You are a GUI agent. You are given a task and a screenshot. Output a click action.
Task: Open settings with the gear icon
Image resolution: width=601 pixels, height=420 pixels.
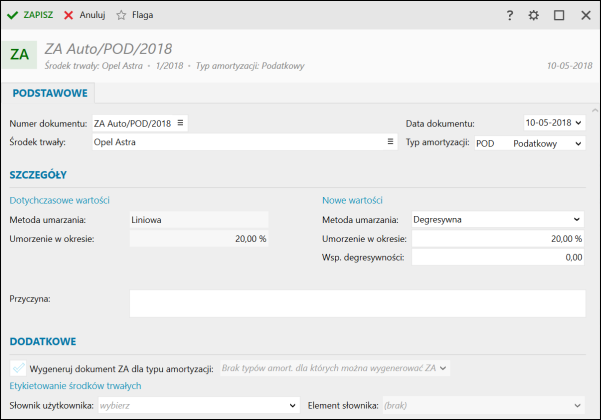[x=534, y=15]
